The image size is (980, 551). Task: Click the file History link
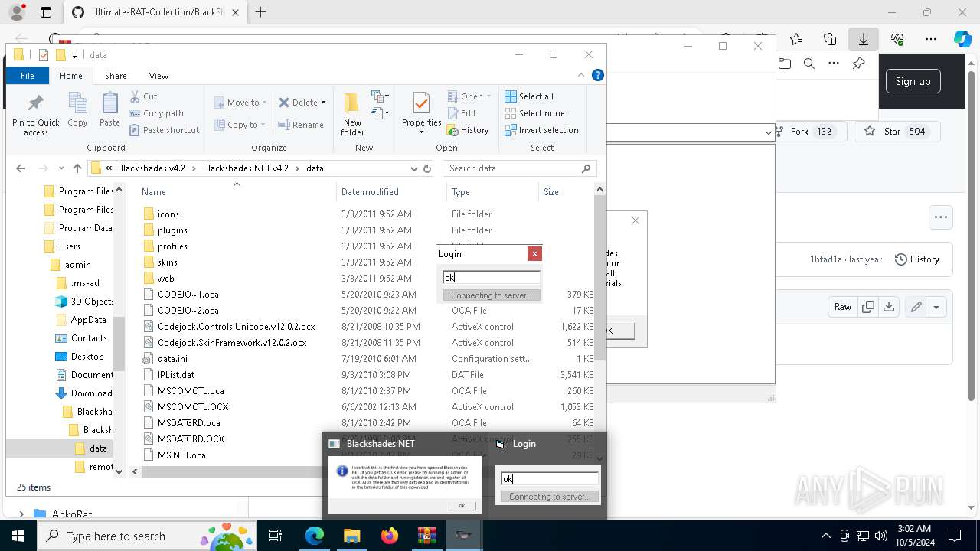tap(916, 259)
